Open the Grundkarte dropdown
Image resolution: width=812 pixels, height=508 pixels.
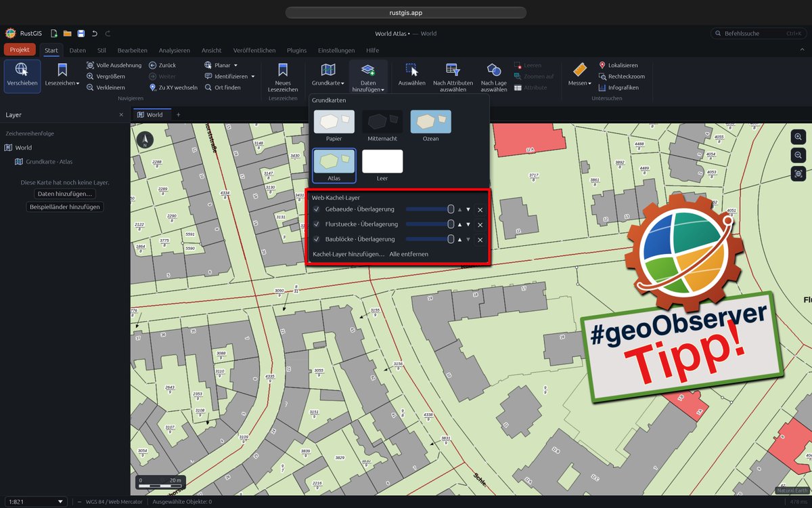[x=328, y=75]
